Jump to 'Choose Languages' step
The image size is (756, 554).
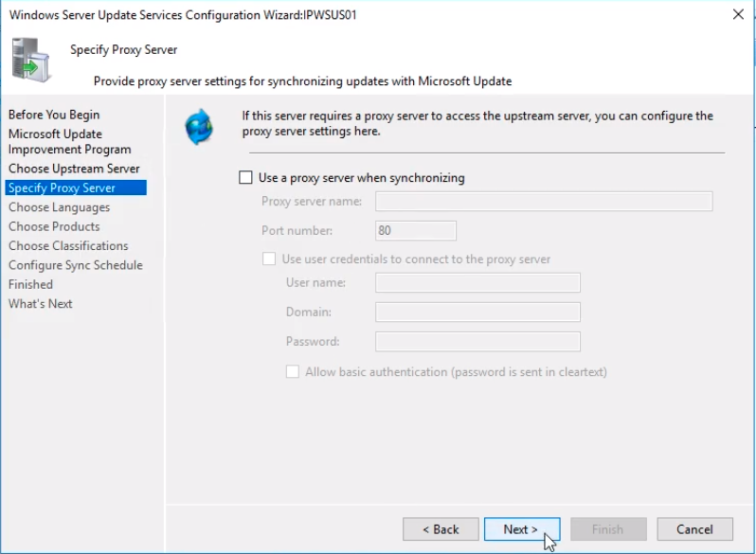[59, 207]
